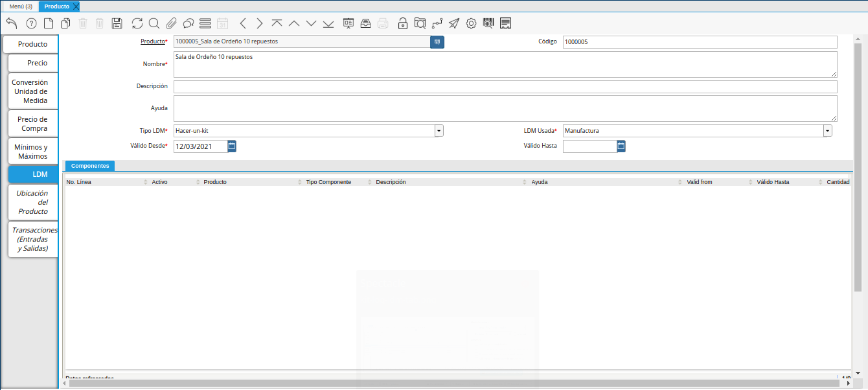Open the Válido Desde calendar picker

tap(232, 146)
